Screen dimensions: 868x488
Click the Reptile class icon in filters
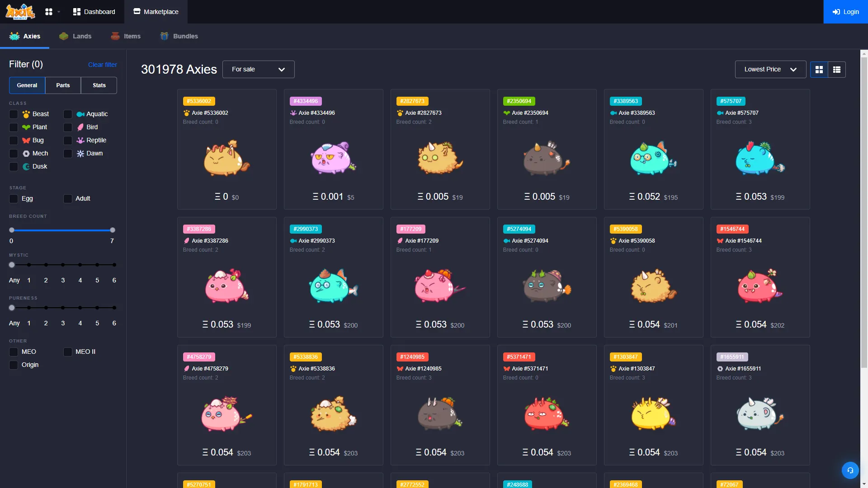tap(80, 140)
